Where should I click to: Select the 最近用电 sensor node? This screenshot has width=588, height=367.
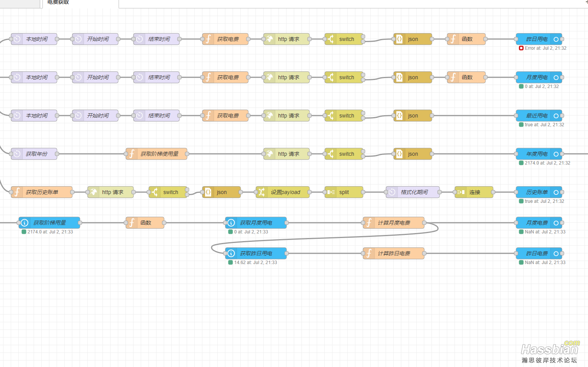pyautogui.click(x=539, y=116)
